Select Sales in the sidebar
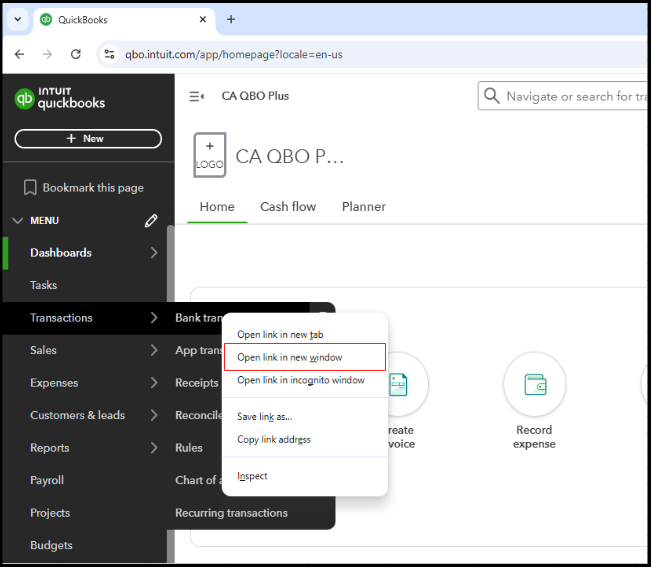651x567 pixels. pyautogui.click(x=43, y=350)
